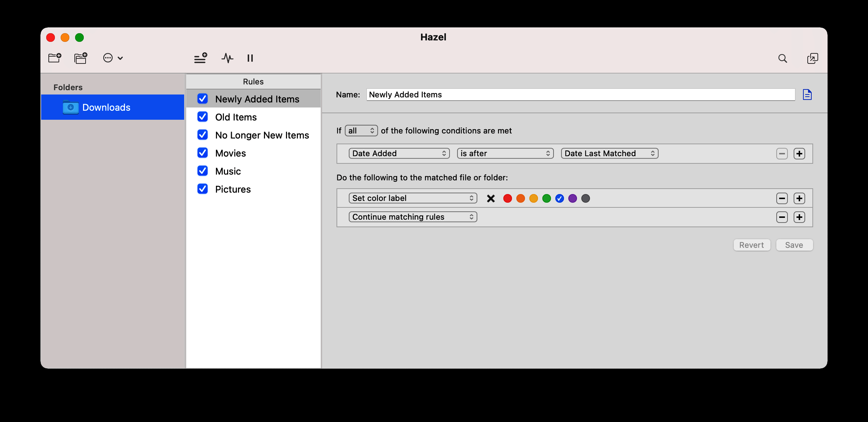Clear color label with the X icon
Image resolution: width=868 pixels, height=422 pixels.
click(x=491, y=198)
